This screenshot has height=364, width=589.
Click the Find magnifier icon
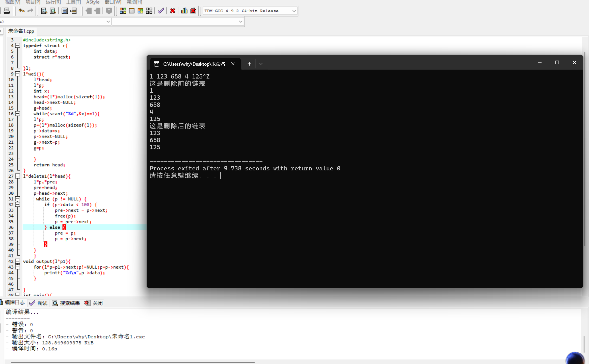(x=44, y=11)
